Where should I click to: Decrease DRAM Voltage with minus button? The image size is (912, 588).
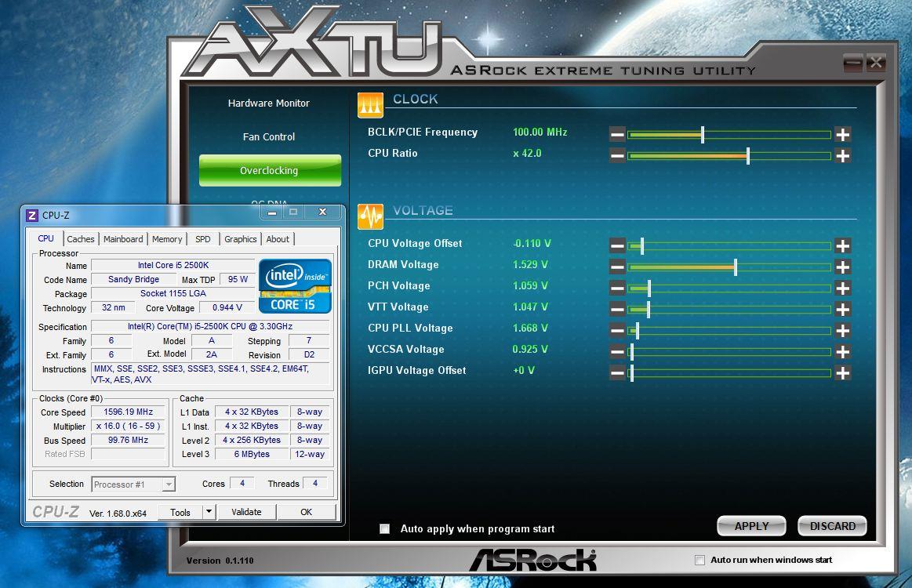point(617,267)
